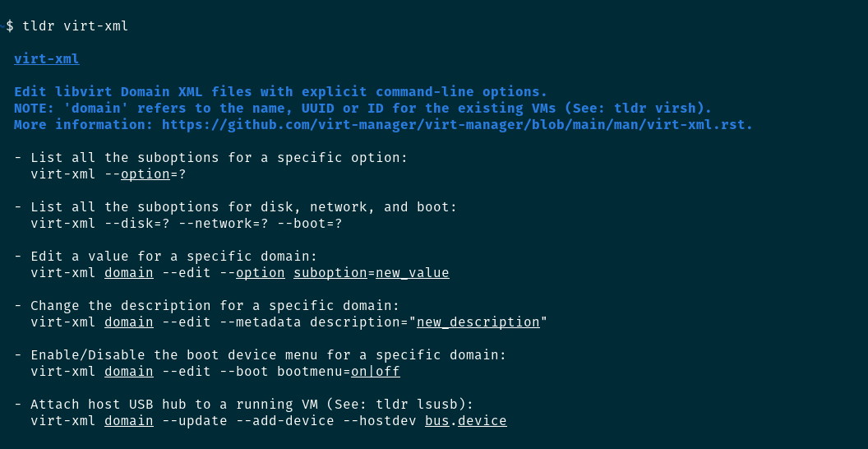Click the underlined "bus" hostdev placeholder
This screenshot has height=449, width=868.
(436, 421)
